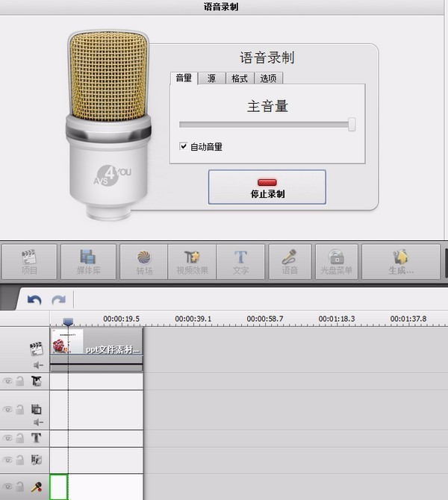Click timeline ruler at 00:00:58.7
The height and width of the screenshot is (500, 448).
point(265,319)
